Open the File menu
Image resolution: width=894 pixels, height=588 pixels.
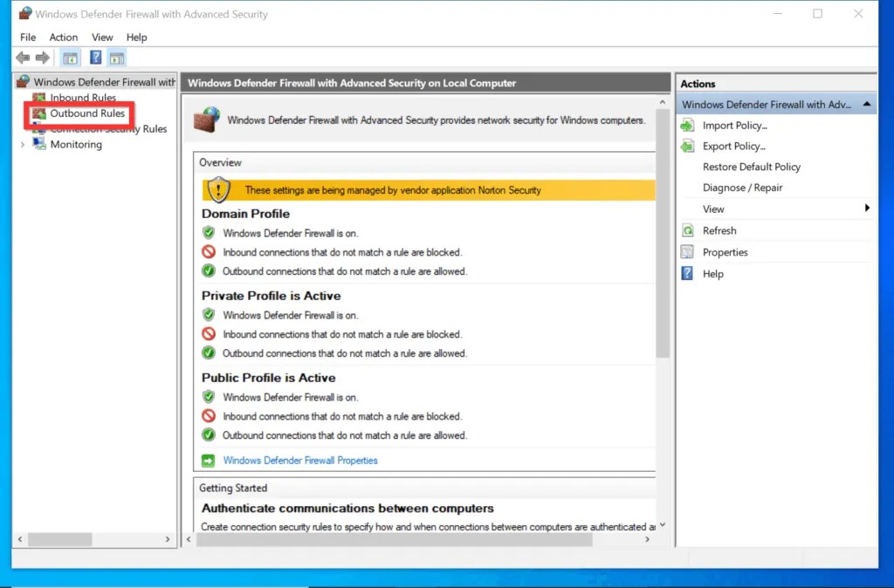tap(27, 37)
